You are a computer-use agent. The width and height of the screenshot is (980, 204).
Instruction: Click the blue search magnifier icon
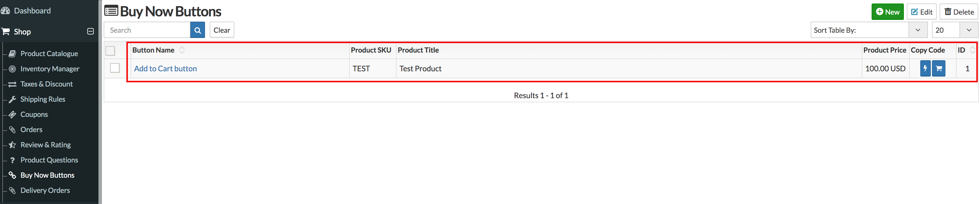coord(197,30)
